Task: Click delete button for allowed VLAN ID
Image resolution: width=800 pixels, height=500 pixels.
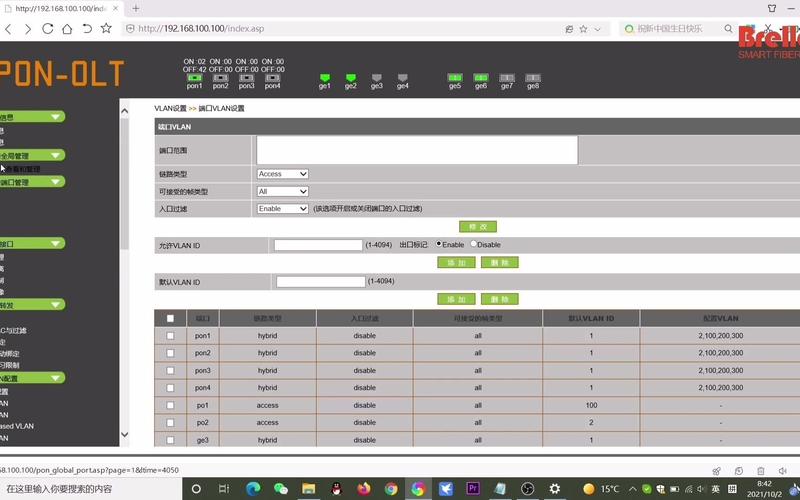Action: 500,262
